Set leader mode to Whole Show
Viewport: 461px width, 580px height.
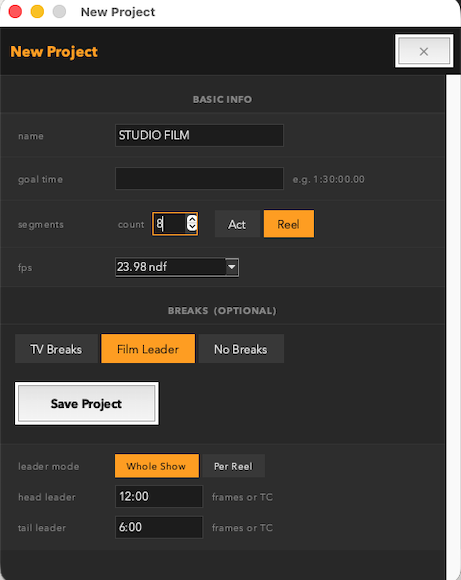(x=157, y=466)
